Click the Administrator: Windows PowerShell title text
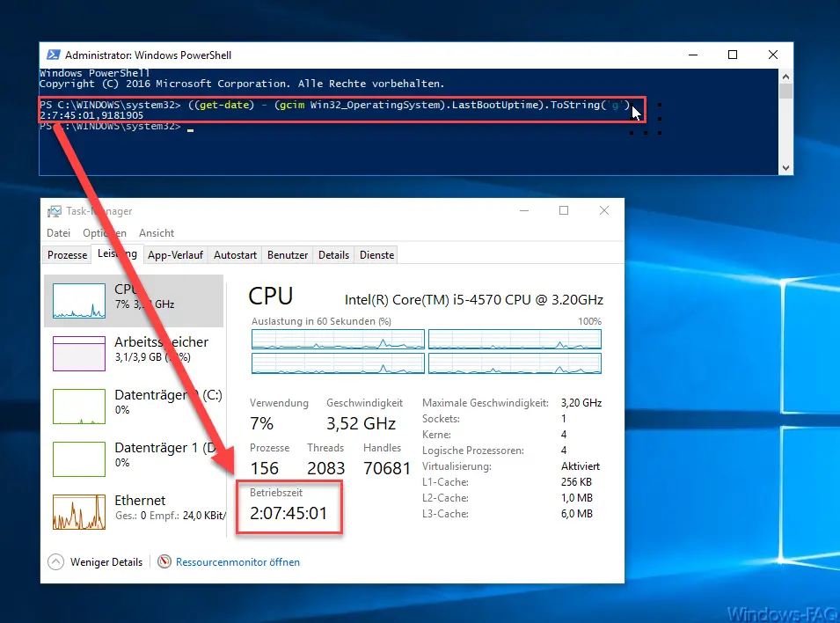This screenshot has height=623, width=840. tap(149, 55)
